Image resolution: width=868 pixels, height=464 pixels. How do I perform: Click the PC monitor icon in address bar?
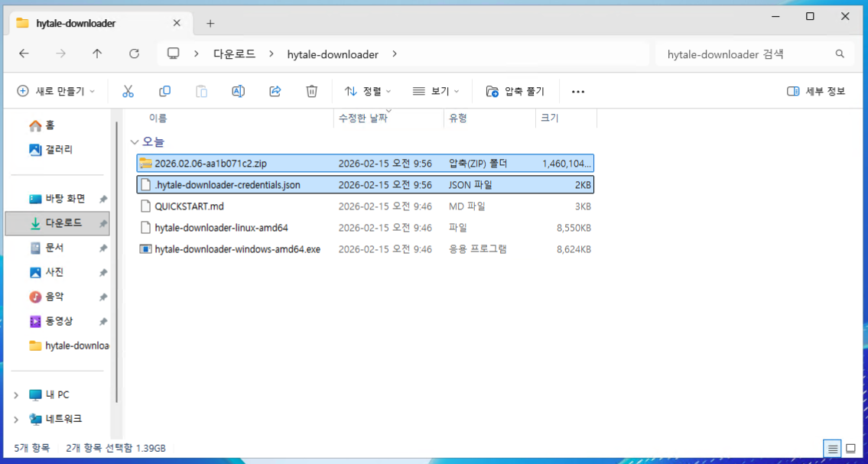click(x=174, y=54)
